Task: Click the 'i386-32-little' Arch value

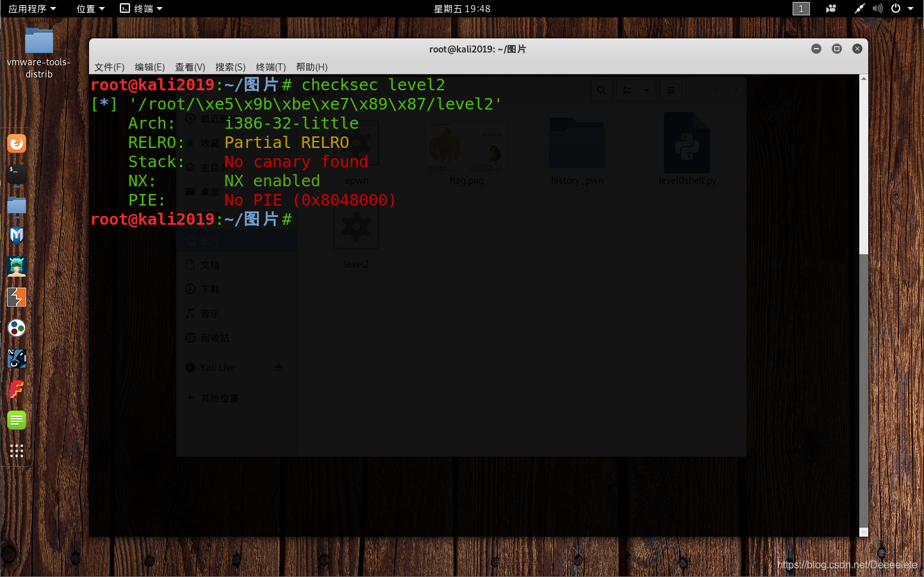Action: (x=292, y=123)
